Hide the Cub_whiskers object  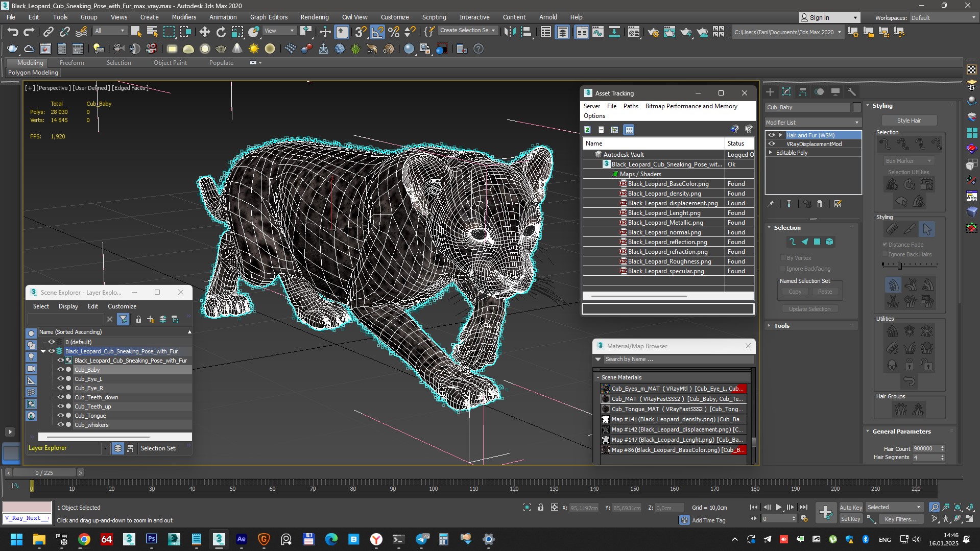pyautogui.click(x=61, y=425)
